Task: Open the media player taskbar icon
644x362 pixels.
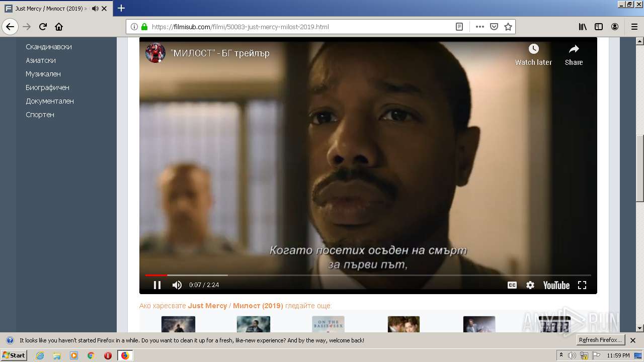Action: 74,355
